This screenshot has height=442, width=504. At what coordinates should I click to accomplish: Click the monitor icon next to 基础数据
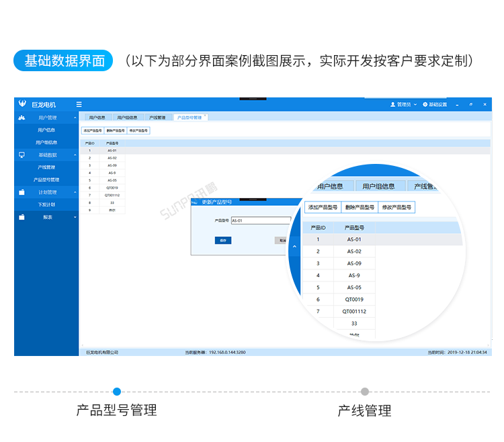22,154
